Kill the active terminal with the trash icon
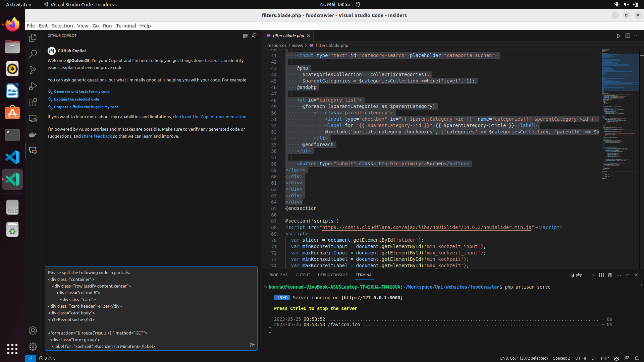Viewport: 644px width, 362px height. click(x=610, y=275)
